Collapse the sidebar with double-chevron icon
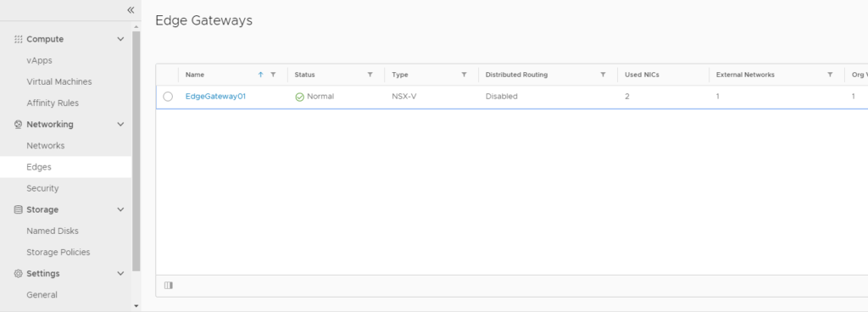This screenshot has height=312, width=868. (131, 10)
